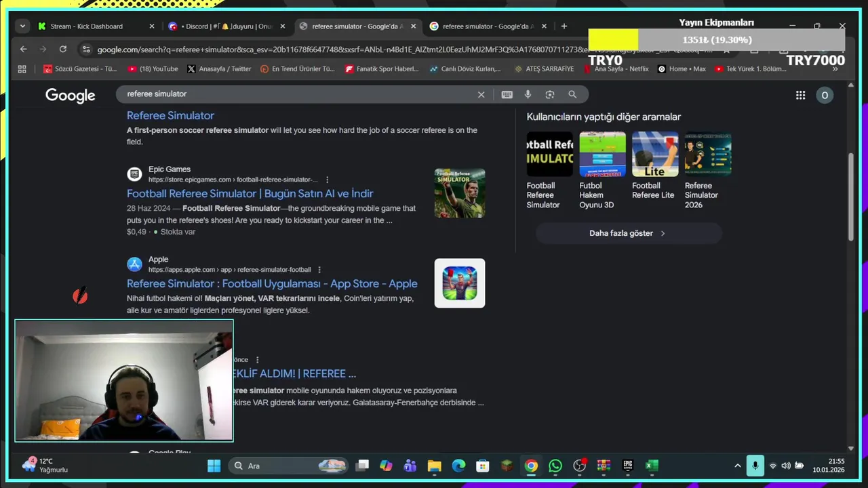The width and height of the screenshot is (868, 488).
Task: Start voice search with the microphone
Action: pyautogui.click(x=528, y=95)
